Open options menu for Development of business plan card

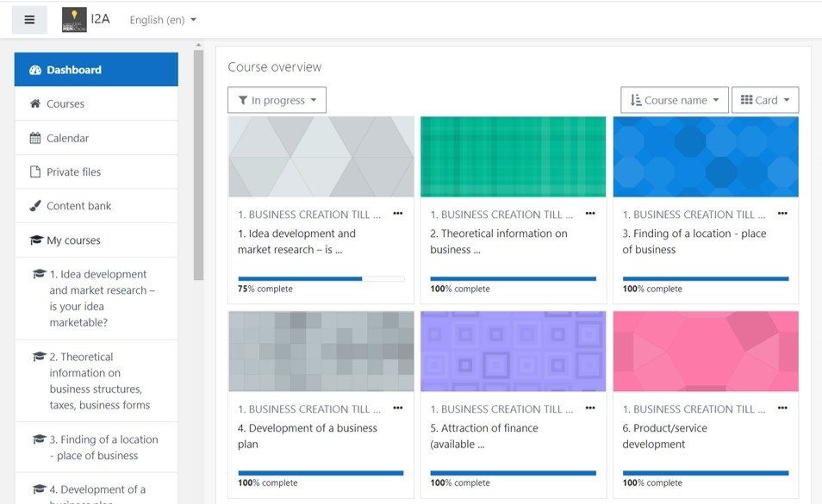(398, 408)
